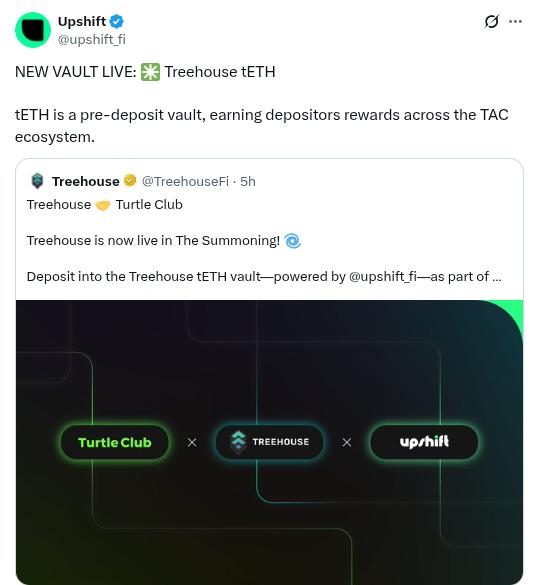Open the Upshift profile avatar
The height and width of the screenshot is (585, 536).
(33, 30)
